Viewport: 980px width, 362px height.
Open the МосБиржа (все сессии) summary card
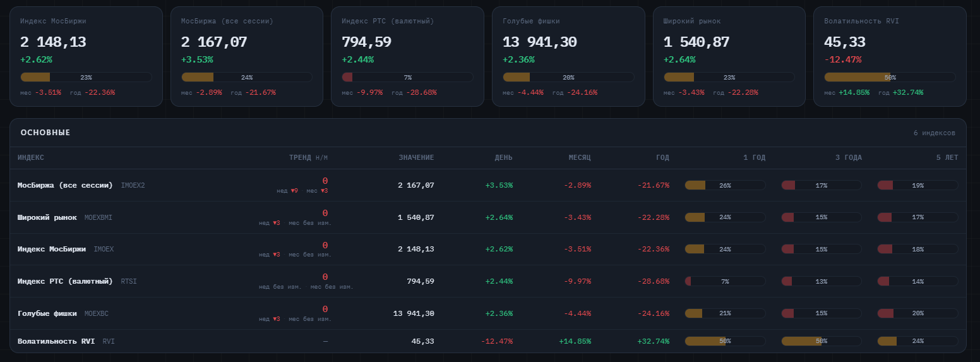pos(247,56)
